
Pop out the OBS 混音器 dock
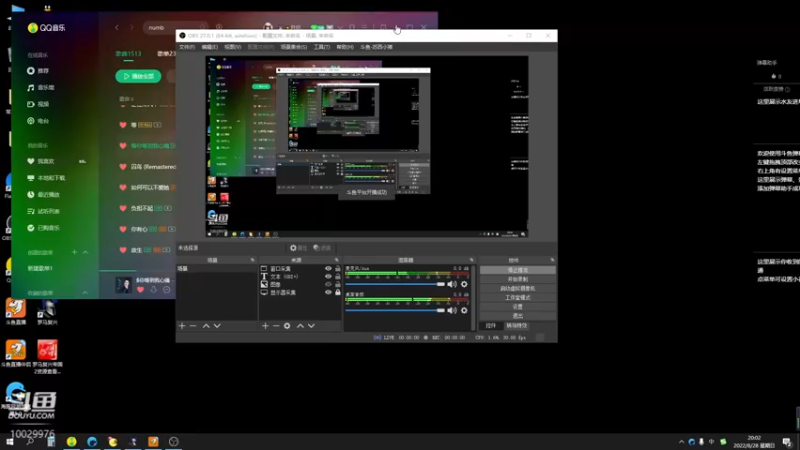point(472,260)
